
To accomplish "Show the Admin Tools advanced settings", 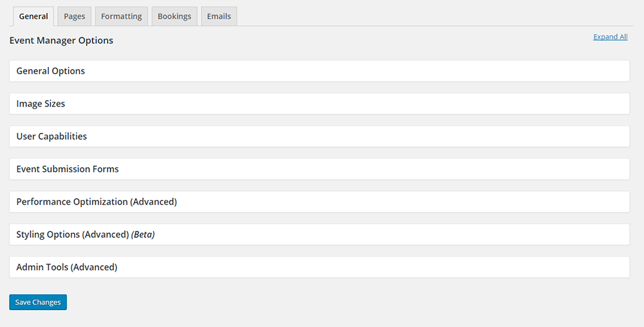I will coord(319,267).
